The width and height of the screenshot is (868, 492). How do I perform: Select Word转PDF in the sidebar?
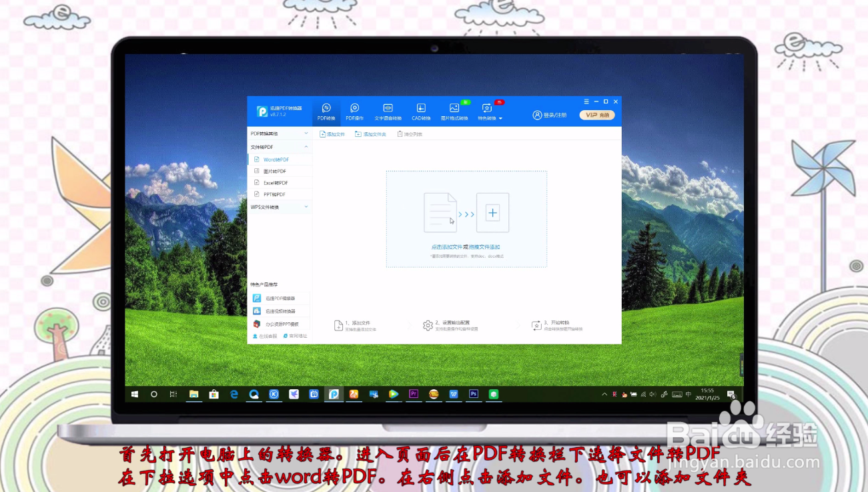280,160
